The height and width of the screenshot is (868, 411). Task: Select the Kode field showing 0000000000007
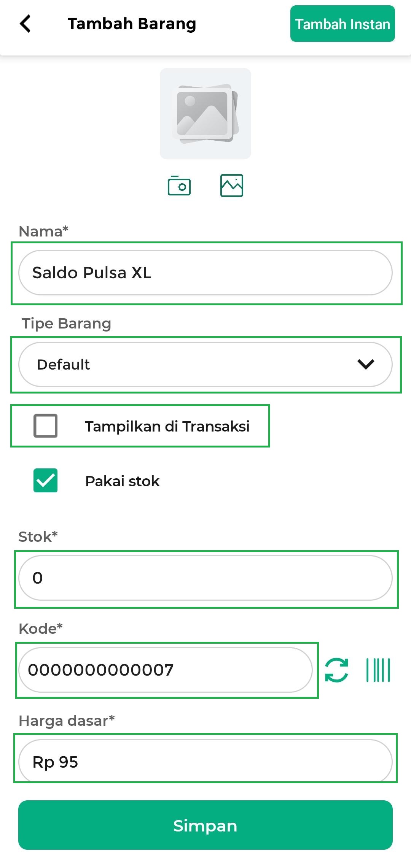(x=166, y=670)
